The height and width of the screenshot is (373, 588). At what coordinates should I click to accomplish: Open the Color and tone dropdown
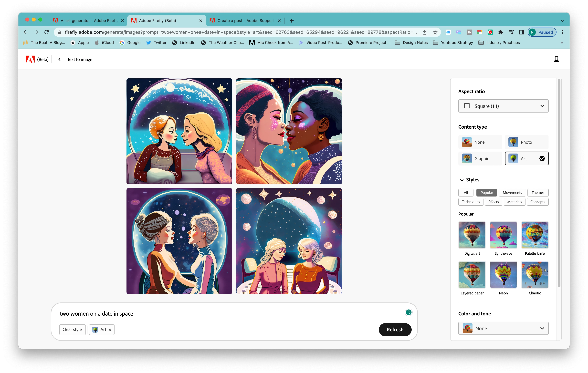503,328
